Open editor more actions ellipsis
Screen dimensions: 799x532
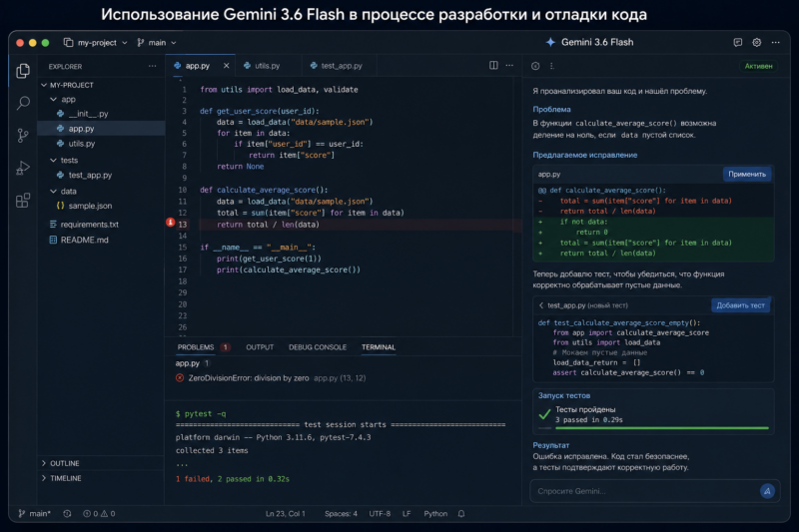[x=509, y=65]
